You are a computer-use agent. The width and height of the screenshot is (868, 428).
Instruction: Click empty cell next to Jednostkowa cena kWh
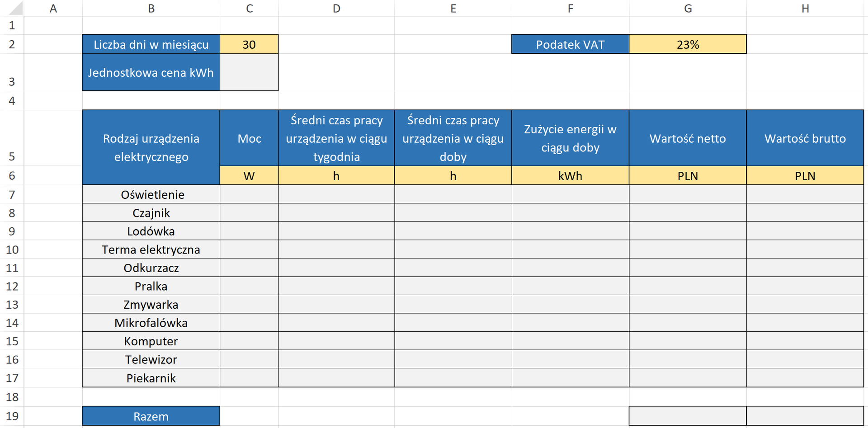(249, 73)
